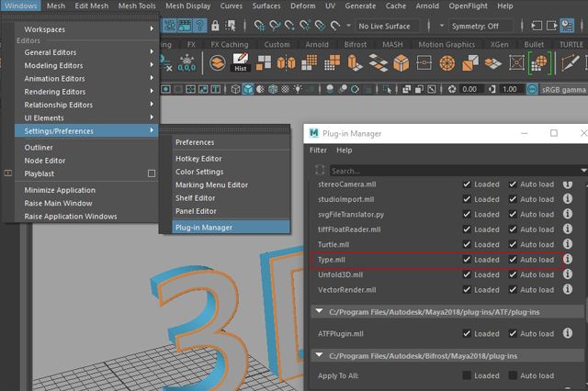
Task: Click the highlighted smooth shade cube icon
Action: [x=247, y=89]
